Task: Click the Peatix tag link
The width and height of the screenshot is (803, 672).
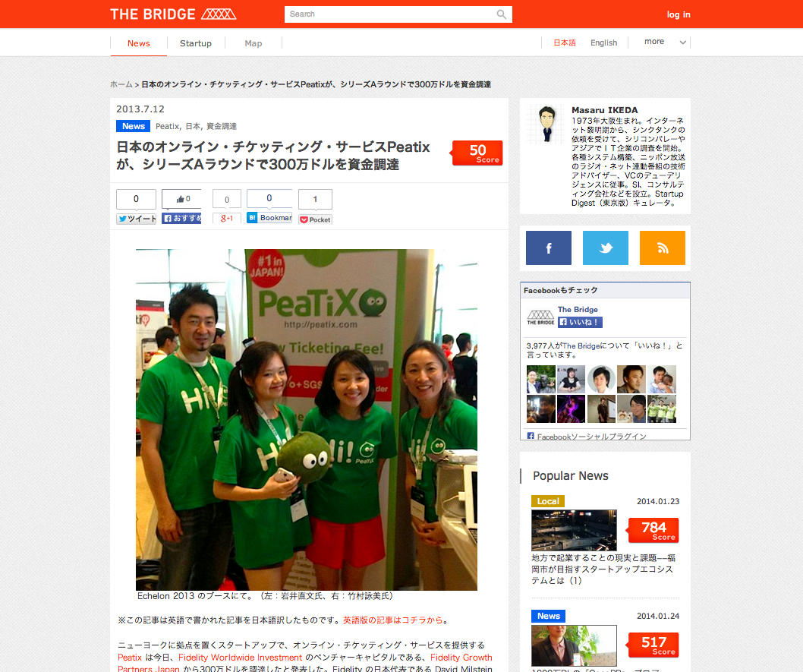Action: click(168, 127)
